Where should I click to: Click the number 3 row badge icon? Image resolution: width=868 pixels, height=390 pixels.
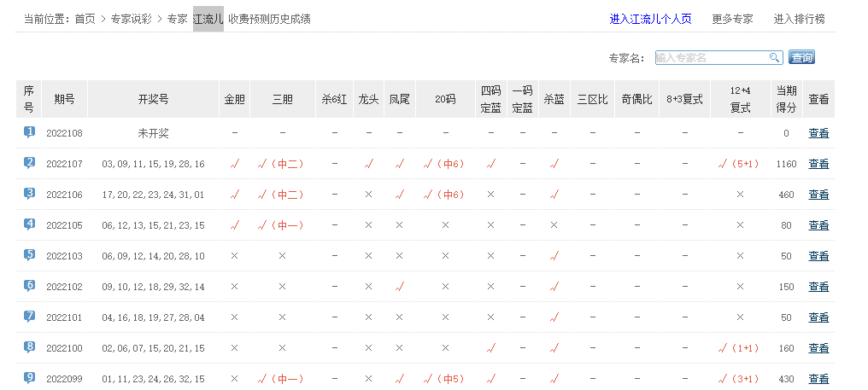point(29,194)
